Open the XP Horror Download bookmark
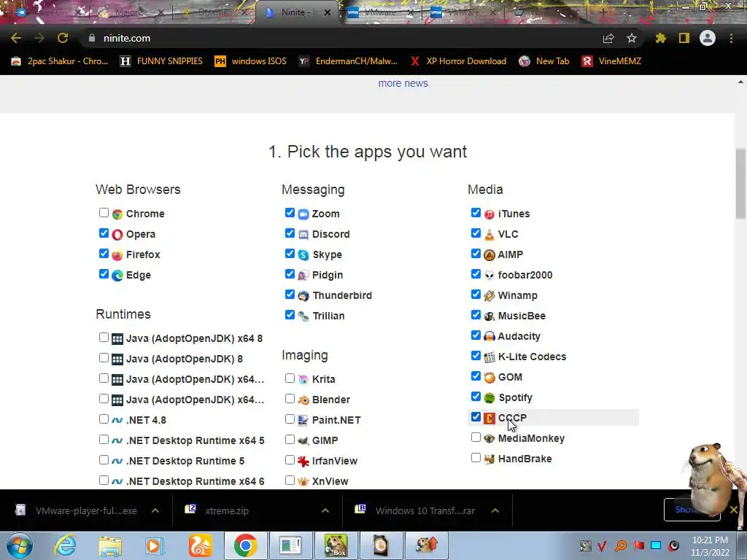Image resolution: width=747 pixels, height=560 pixels. (x=458, y=61)
